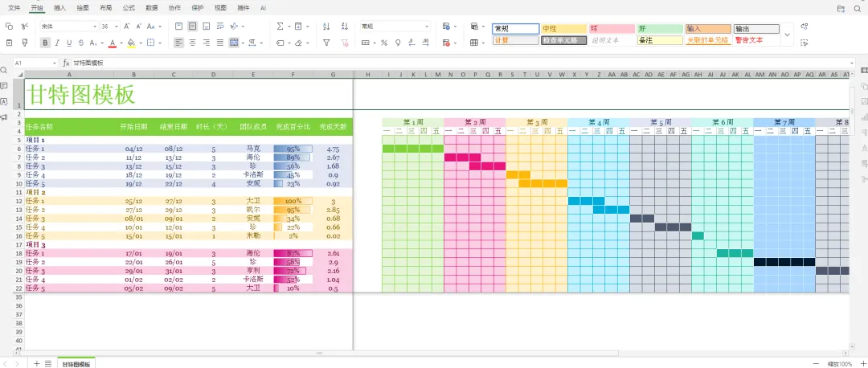The image size is (868, 368).
Task: Toggle italic formatting
Action: point(58,43)
